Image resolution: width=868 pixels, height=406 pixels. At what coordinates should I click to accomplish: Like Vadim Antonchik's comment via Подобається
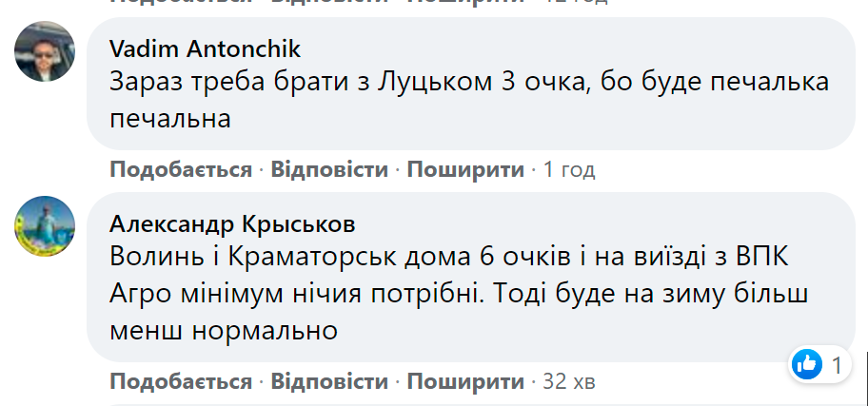coord(181,170)
